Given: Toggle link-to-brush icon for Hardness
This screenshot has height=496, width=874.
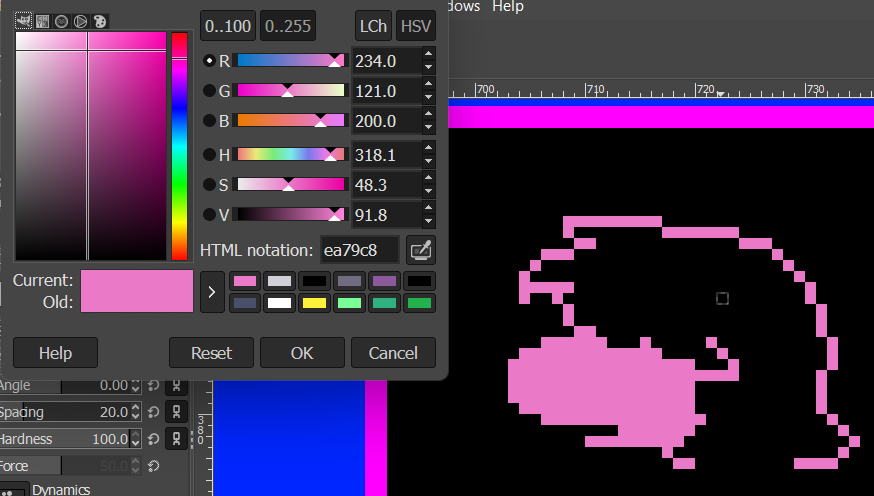Looking at the screenshot, I should 176,439.
